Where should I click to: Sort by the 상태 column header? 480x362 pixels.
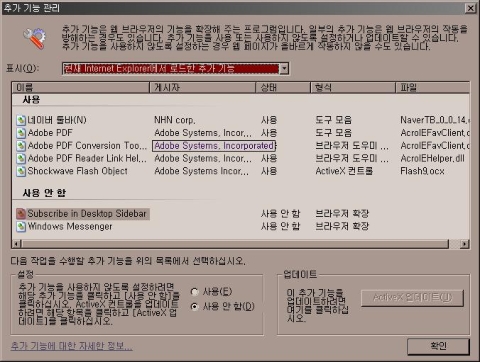283,88
